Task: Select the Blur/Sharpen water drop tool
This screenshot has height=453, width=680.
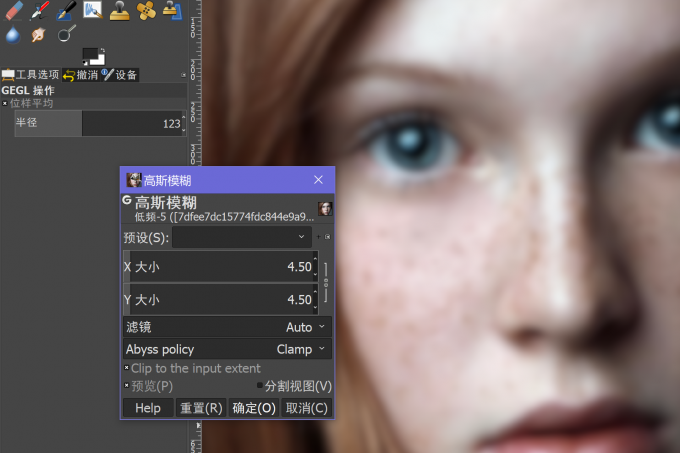Action: coord(13,35)
